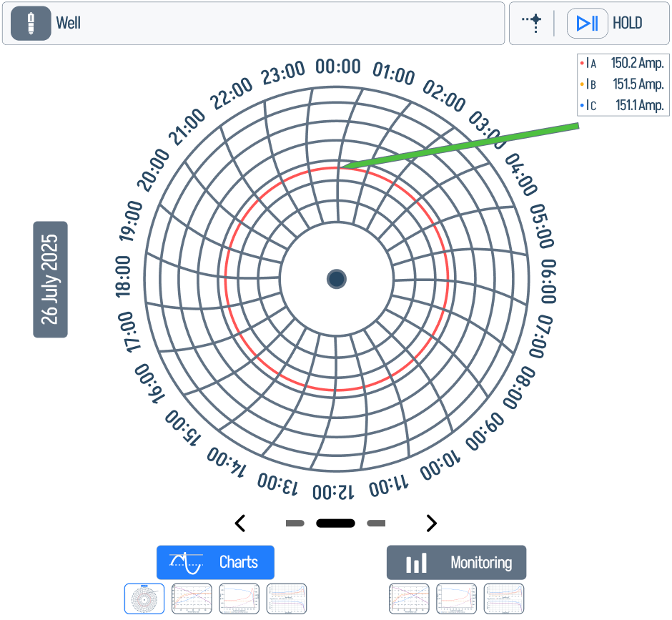Click the 10:00 hour label
Image resolution: width=672 pixels, height=620 pixels.
pyautogui.click(x=440, y=466)
